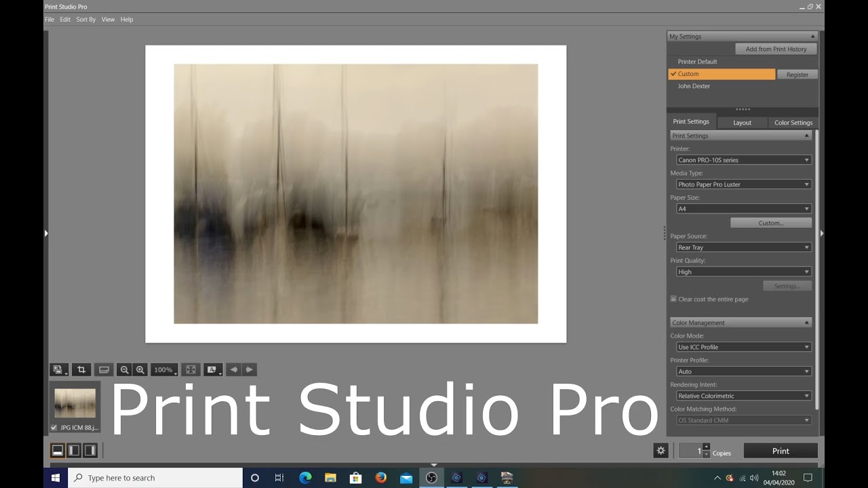Go to previous image arrow
This screenshot has width=868, height=488.
[x=233, y=369]
